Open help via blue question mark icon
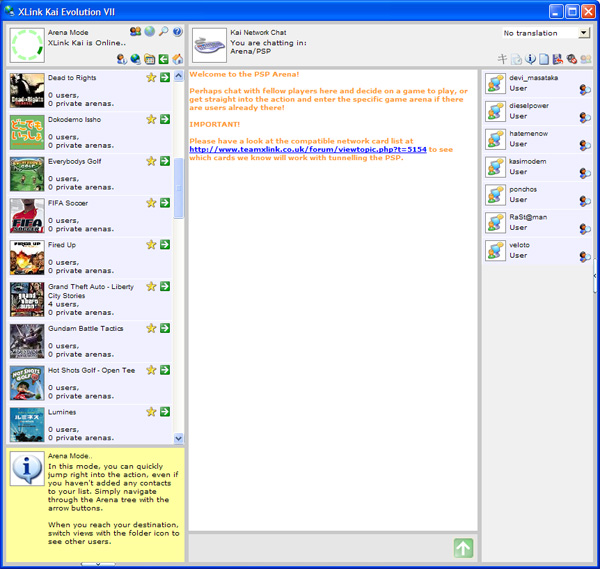The image size is (600, 569). click(x=177, y=31)
